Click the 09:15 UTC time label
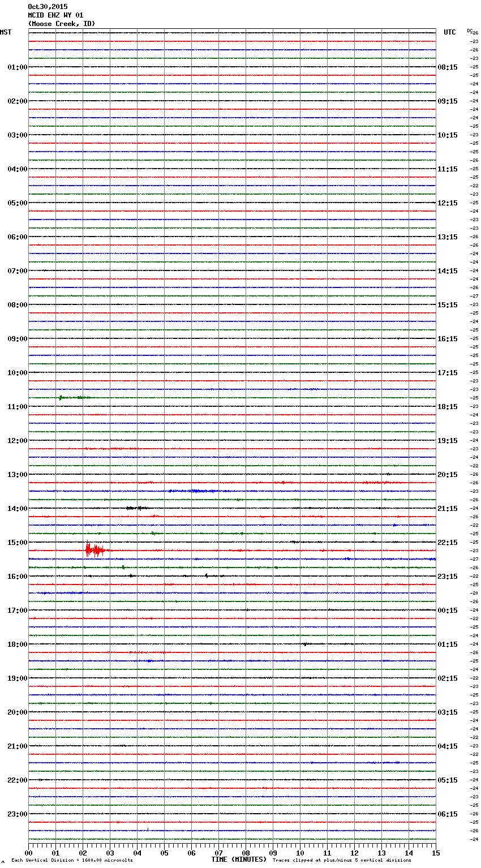Viewport: 481px width, 868px height. tap(448, 101)
